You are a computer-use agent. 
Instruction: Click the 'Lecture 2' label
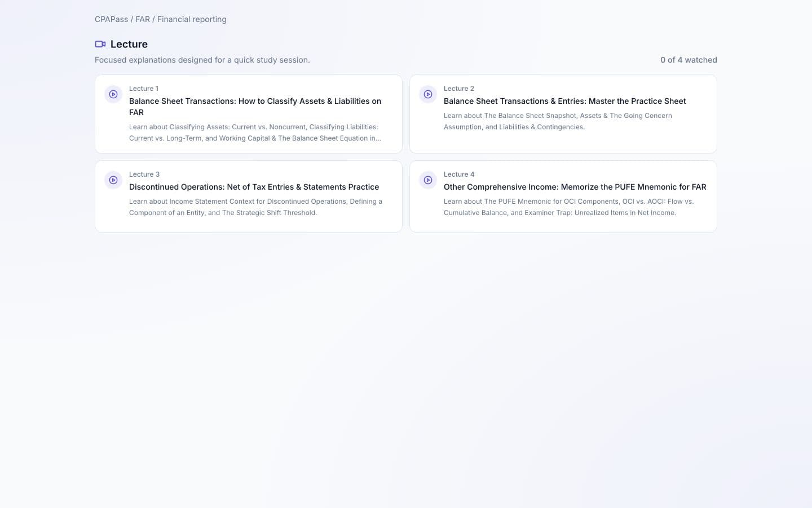[459, 89]
